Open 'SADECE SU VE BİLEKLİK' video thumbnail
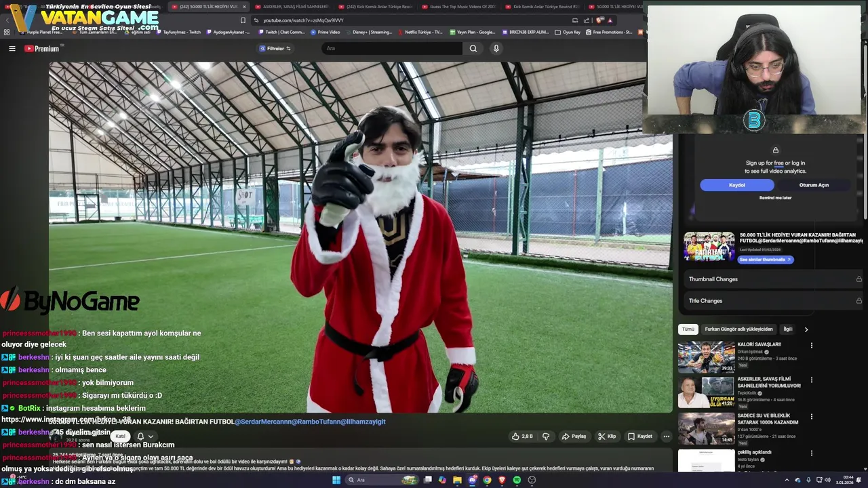The image size is (868, 488). tap(706, 429)
